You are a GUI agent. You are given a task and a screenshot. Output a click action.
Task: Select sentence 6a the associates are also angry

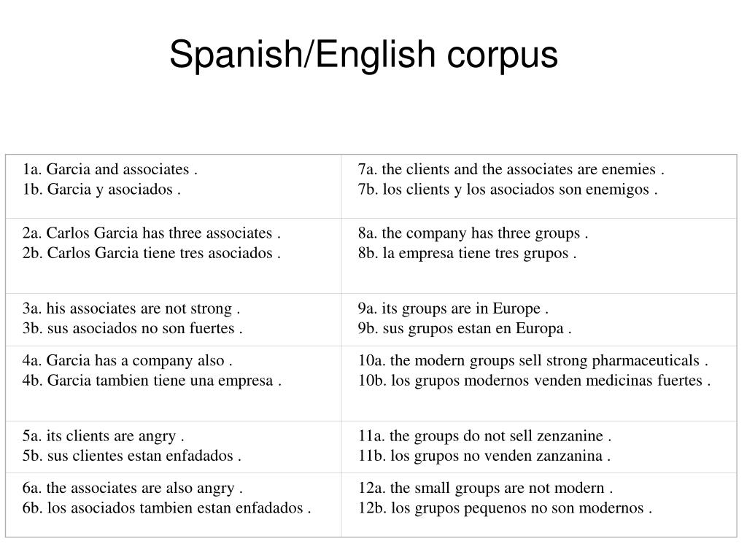[x=133, y=488]
